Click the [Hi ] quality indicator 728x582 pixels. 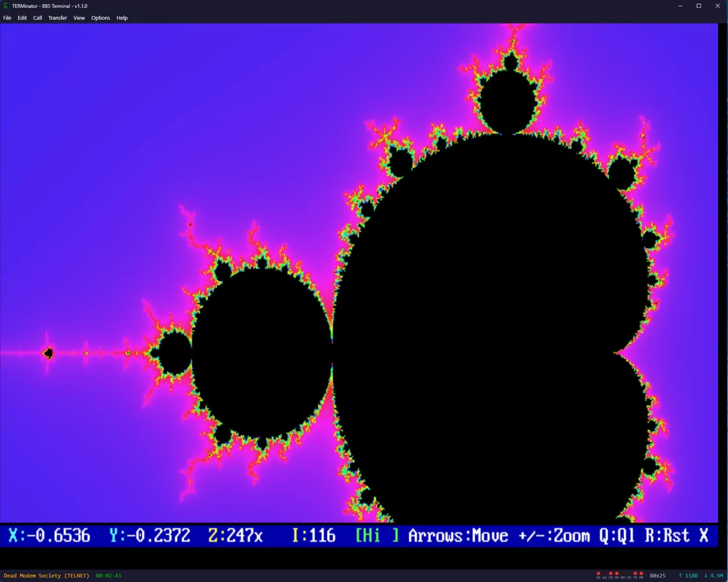[x=377, y=536]
